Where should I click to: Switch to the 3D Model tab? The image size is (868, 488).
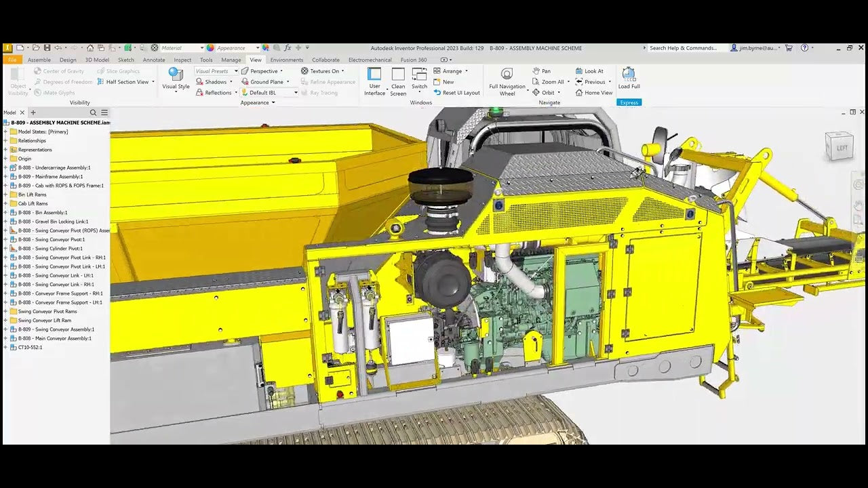click(97, 60)
